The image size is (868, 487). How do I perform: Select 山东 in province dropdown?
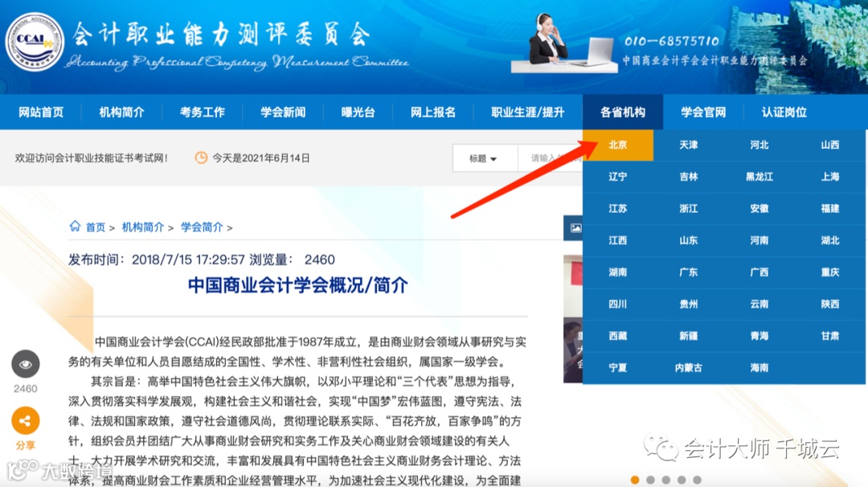coord(689,240)
